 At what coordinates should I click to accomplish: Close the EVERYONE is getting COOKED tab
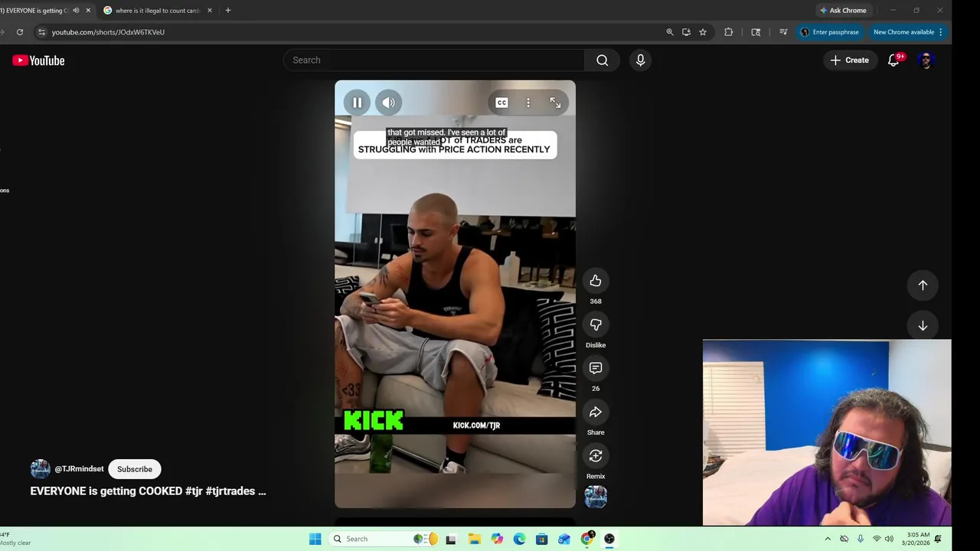(88, 11)
